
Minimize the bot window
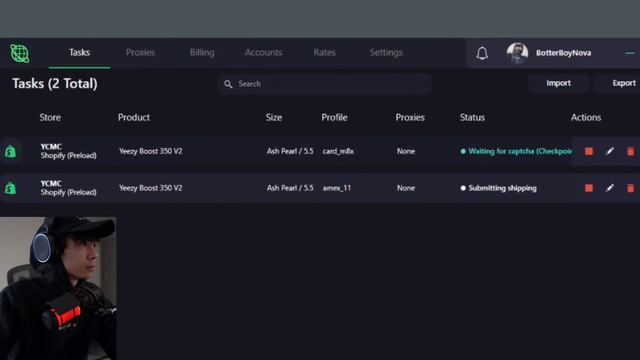[x=630, y=53]
